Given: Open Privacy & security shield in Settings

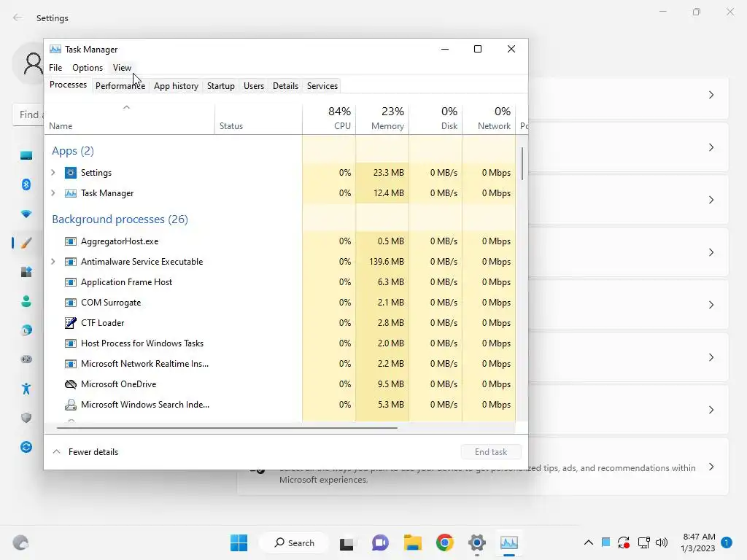Looking at the screenshot, I should point(26,418).
